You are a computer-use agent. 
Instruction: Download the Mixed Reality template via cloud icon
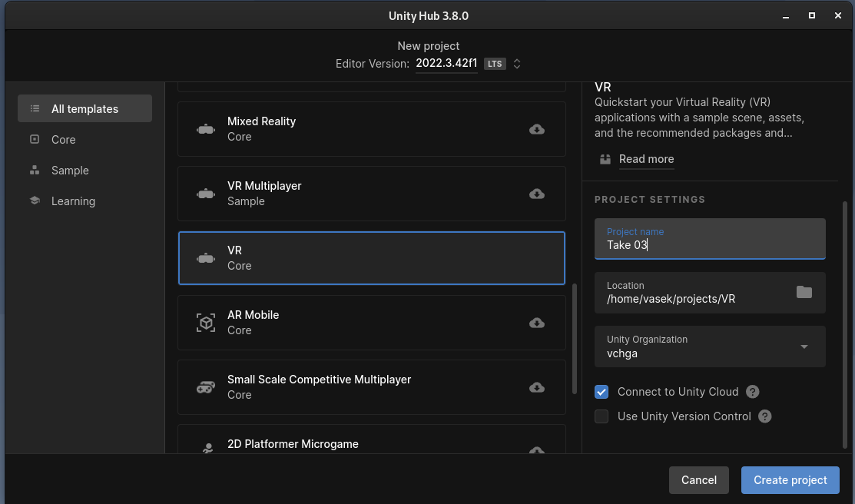537,129
